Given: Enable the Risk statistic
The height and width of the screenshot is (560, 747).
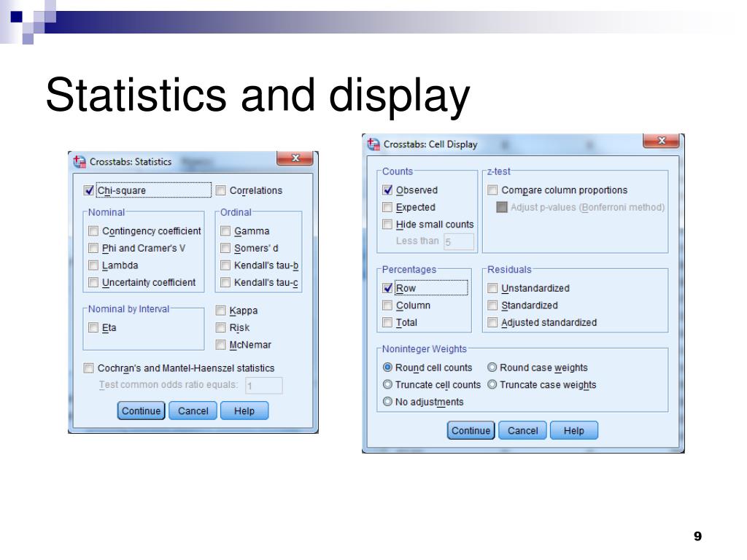Looking at the screenshot, I should pyautogui.click(x=220, y=327).
